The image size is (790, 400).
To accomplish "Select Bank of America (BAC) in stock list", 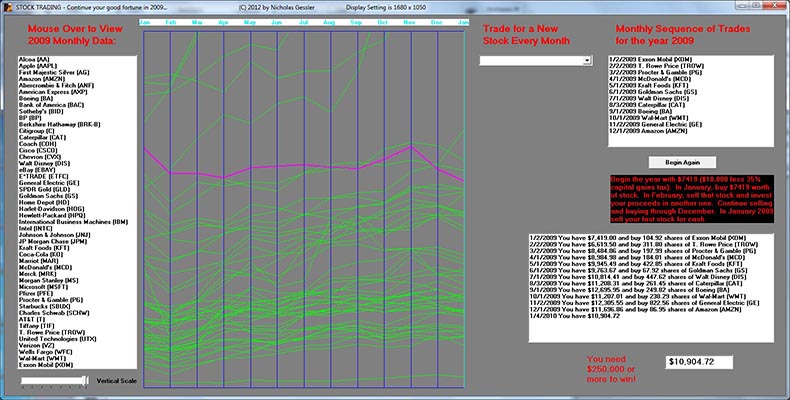I will (51, 105).
